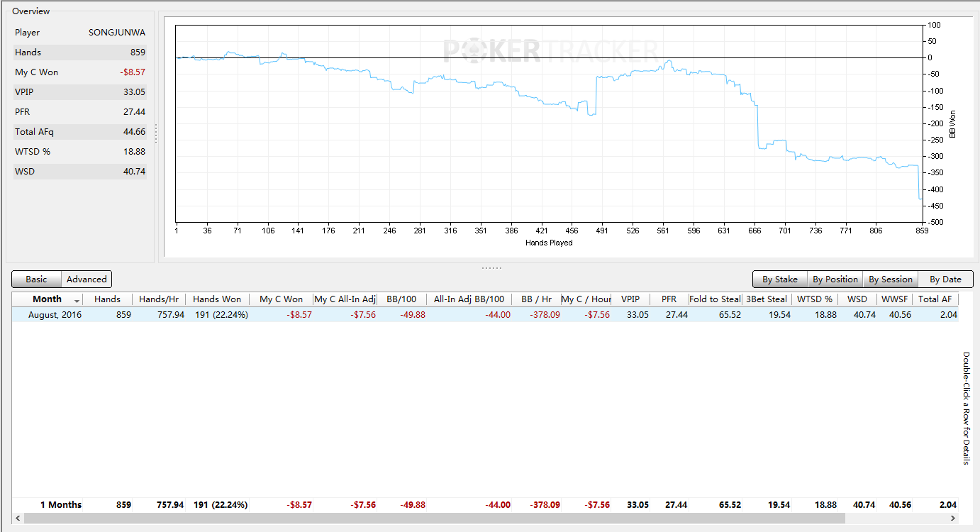The image size is (980, 532).
Task: Group report By Session
Action: [891, 279]
